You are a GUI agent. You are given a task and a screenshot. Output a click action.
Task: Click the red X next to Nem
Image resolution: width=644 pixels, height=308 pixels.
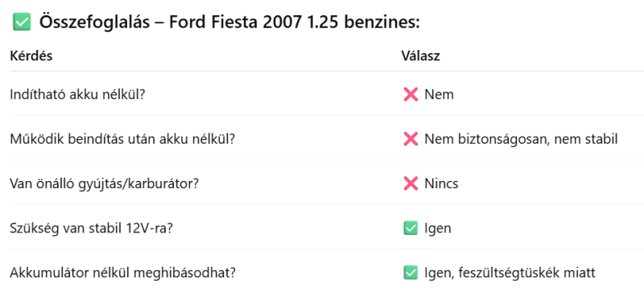pyautogui.click(x=411, y=95)
